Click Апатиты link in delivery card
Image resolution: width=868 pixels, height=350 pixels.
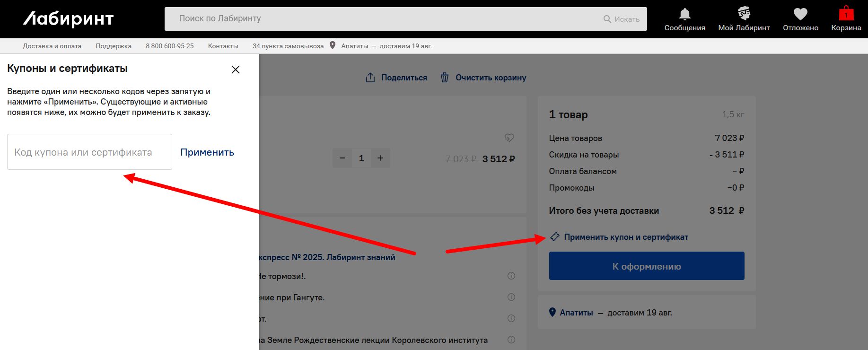coord(576,313)
